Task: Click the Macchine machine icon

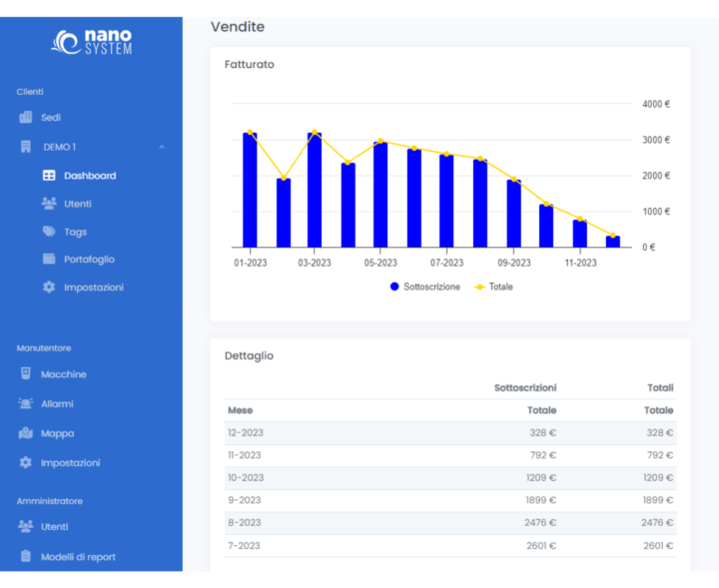Action: coord(26,374)
